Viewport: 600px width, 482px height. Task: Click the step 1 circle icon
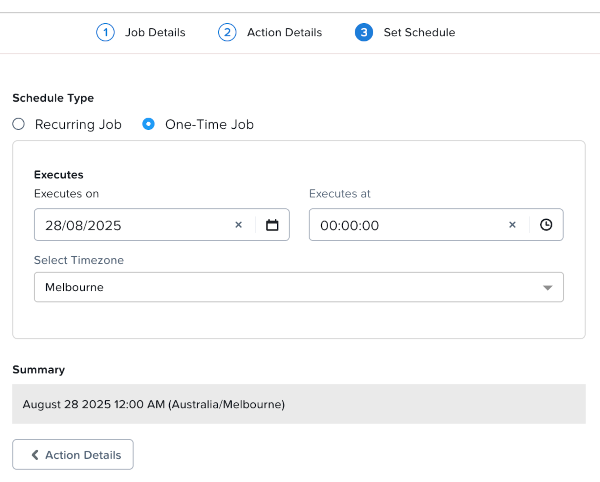(x=105, y=33)
